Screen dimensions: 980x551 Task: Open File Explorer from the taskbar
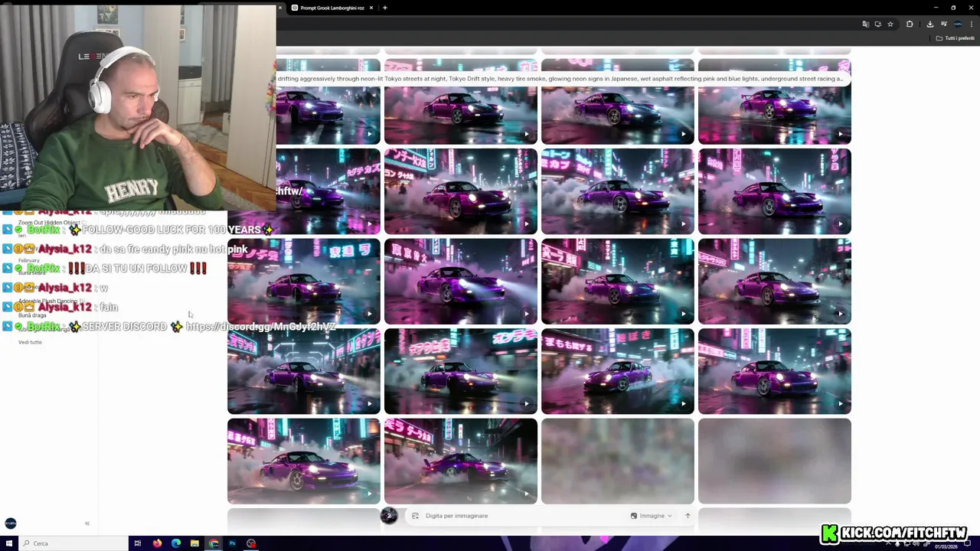[194, 543]
